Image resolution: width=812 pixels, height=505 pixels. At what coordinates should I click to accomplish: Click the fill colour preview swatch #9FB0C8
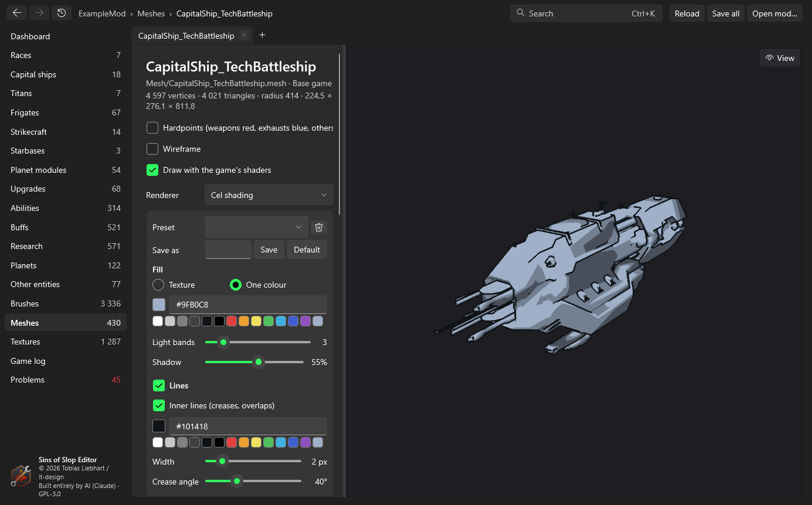pyautogui.click(x=159, y=305)
